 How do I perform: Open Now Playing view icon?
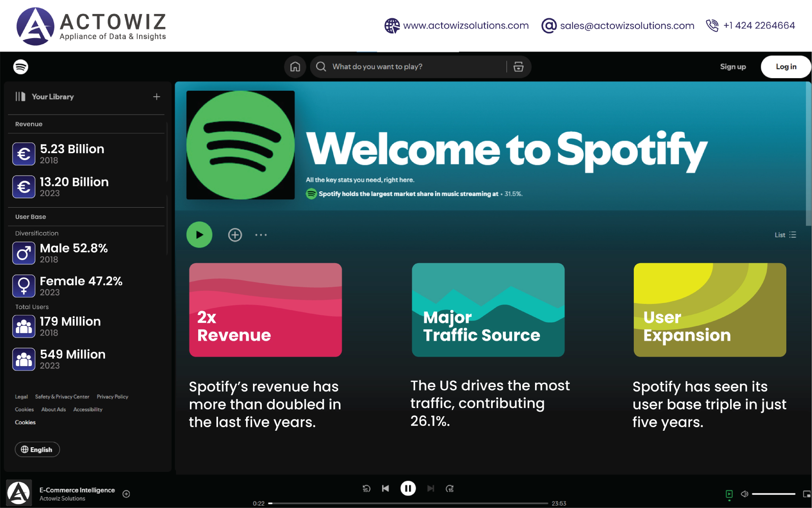729,494
